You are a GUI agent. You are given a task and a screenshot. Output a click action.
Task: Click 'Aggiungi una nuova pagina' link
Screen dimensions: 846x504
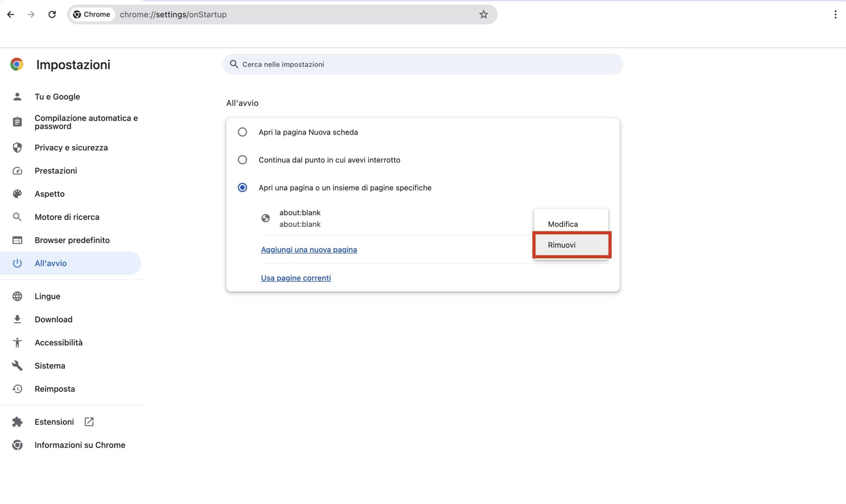point(309,250)
